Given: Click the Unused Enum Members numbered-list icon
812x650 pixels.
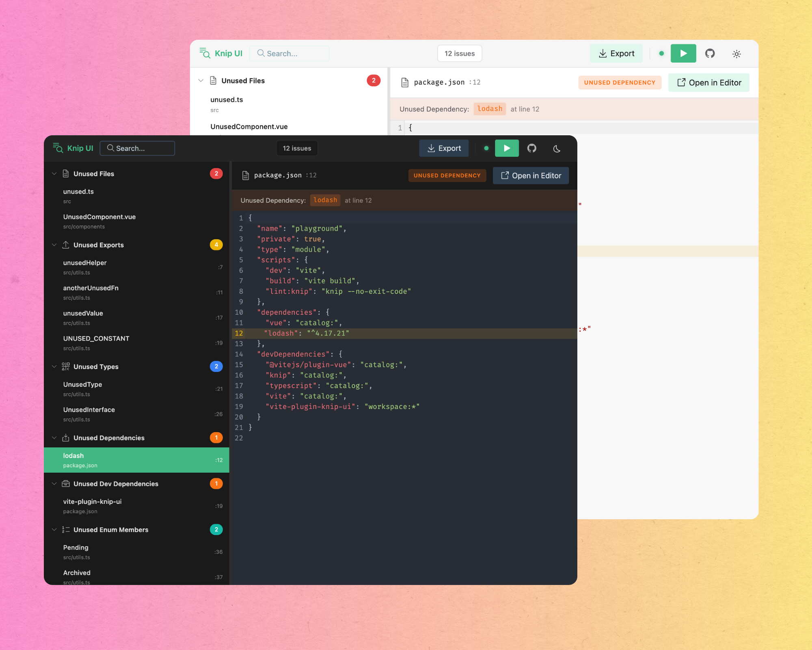Looking at the screenshot, I should click(66, 529).
